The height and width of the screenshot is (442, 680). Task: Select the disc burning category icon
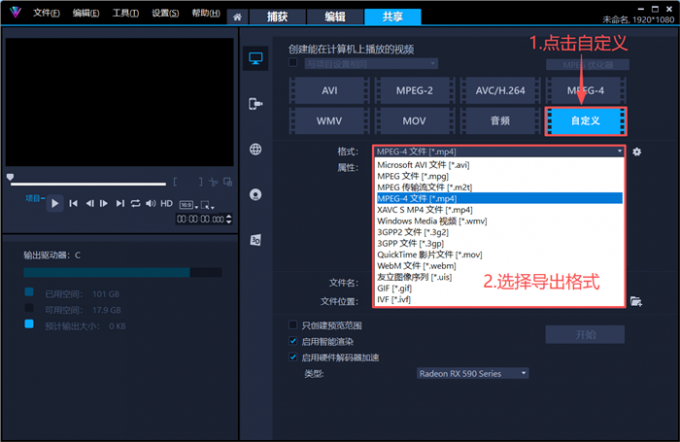(255, 194)
